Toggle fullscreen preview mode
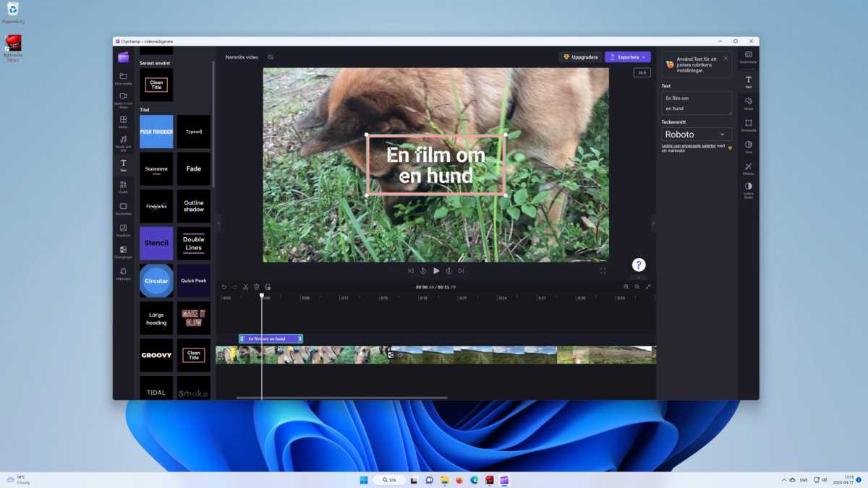The height and width of the screenshot is (488, 868). (x=603, y=270)
